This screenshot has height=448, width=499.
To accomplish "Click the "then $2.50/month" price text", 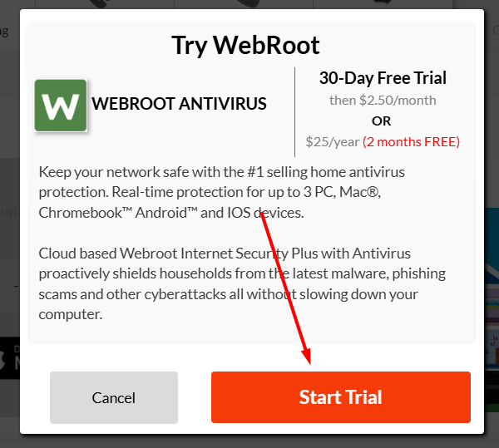I will 383,101.
